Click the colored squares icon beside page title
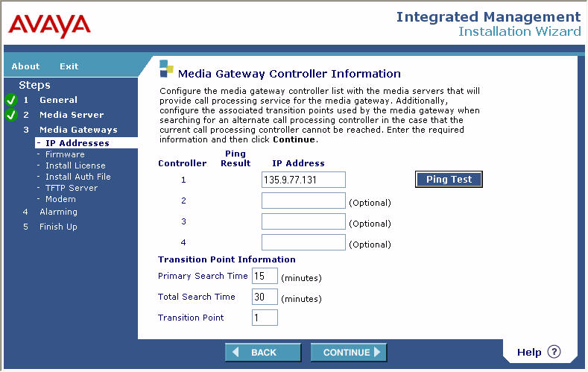This screenshot has width=588, height=372. 166,69
